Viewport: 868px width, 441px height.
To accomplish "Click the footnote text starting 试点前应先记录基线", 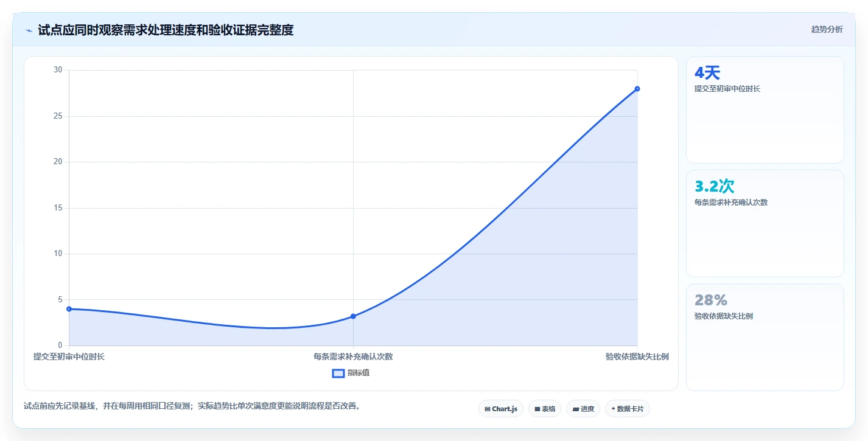I will tap(192, 406).
